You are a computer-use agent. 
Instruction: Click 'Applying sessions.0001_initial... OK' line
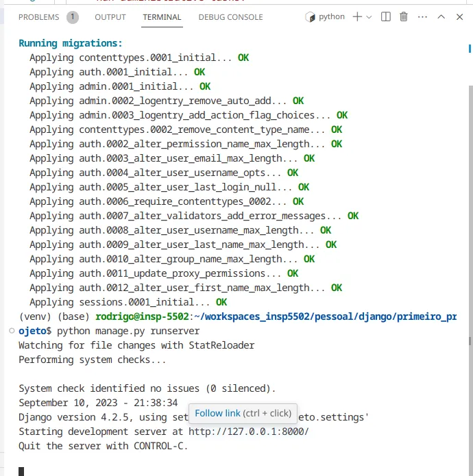tap(128, 302)
